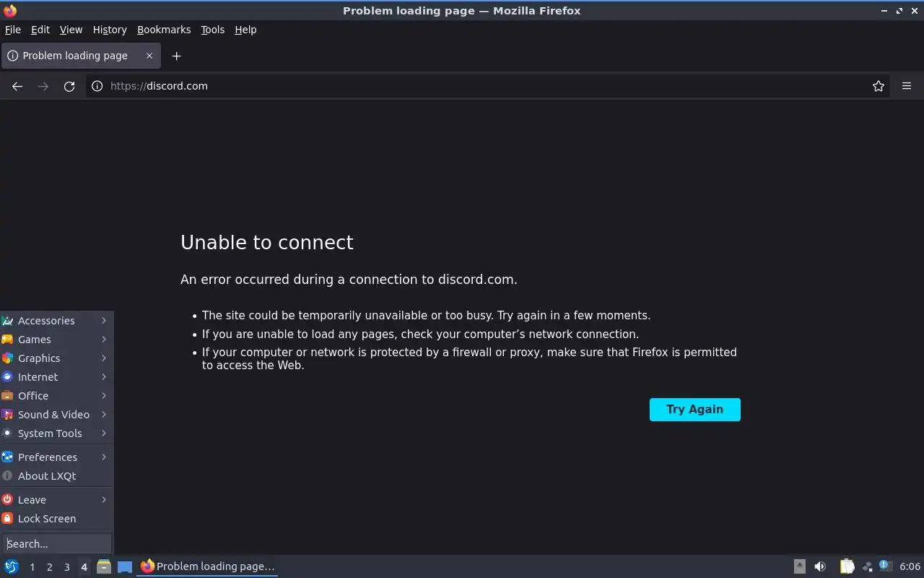
Task: Click the show desktop taskbar icon
Action: [x=125, y=566]
